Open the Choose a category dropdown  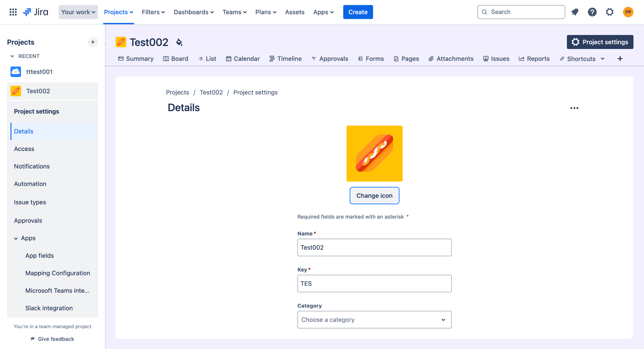coord(374,320)
